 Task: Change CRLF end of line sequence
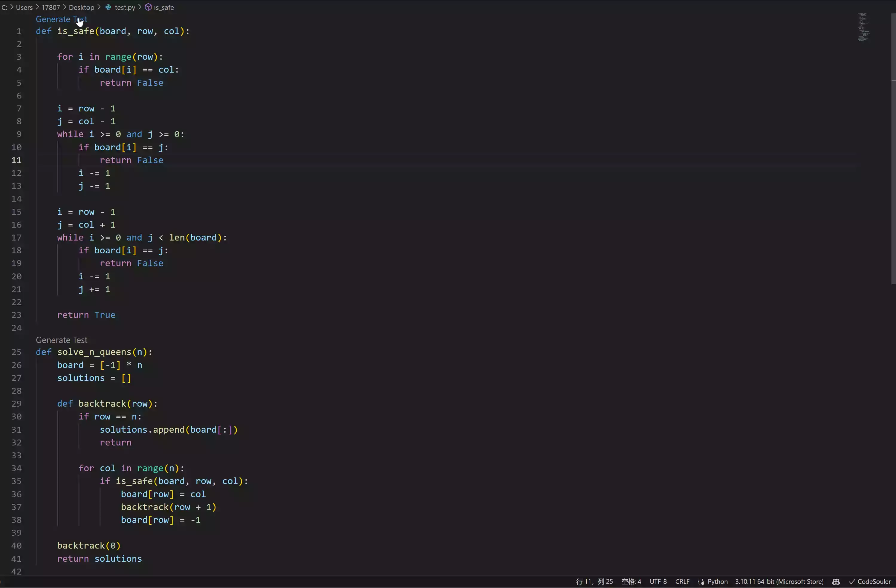click(x=682, y=582)
